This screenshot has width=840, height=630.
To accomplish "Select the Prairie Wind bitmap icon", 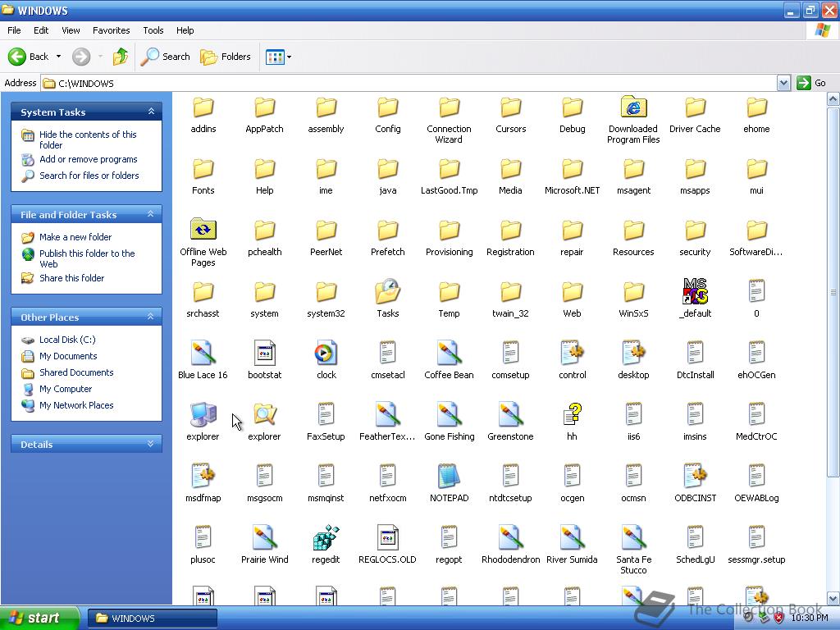I will pyautogui.click(x=265, y=538).
